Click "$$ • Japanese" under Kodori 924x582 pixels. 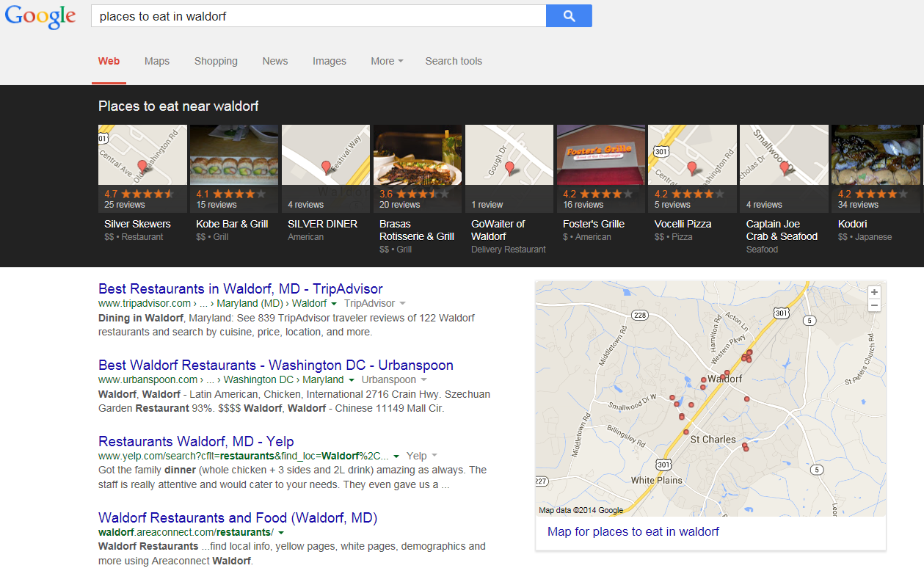click(865, 237)
